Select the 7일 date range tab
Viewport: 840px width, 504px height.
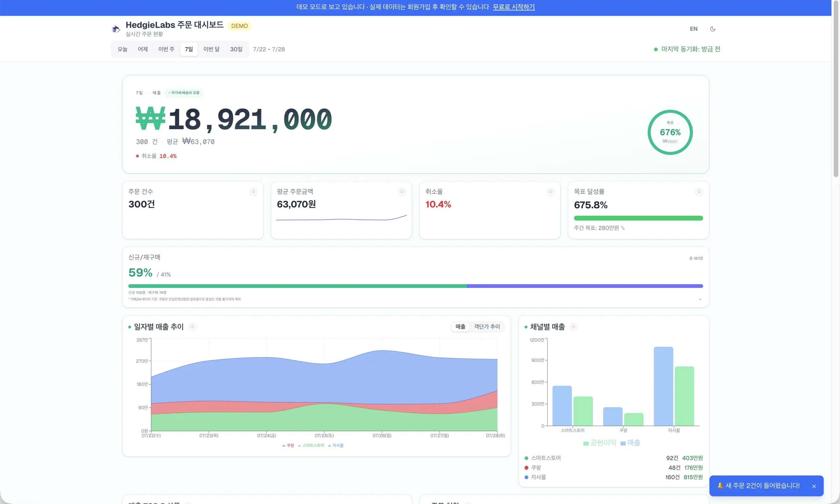click(189, 49)
